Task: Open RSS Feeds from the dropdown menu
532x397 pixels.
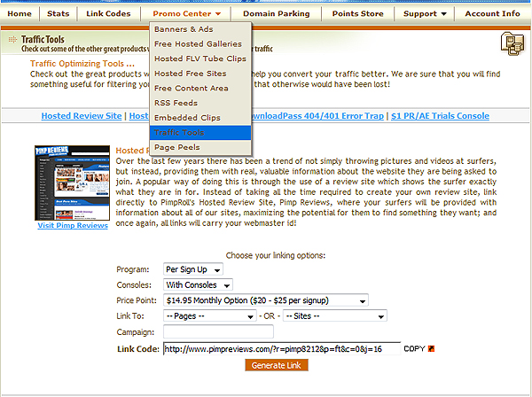Action: (177, 103)
